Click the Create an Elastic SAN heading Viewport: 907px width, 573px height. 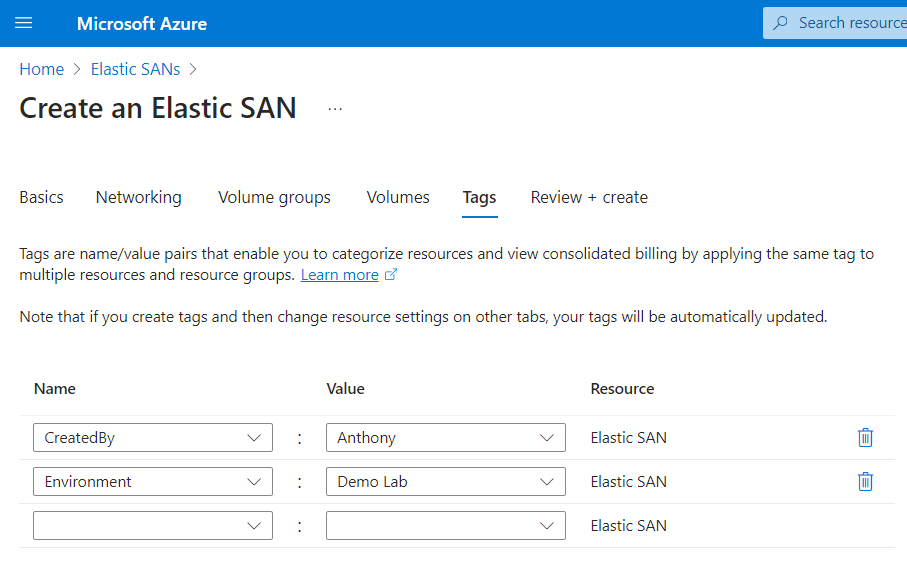(158, 108)
